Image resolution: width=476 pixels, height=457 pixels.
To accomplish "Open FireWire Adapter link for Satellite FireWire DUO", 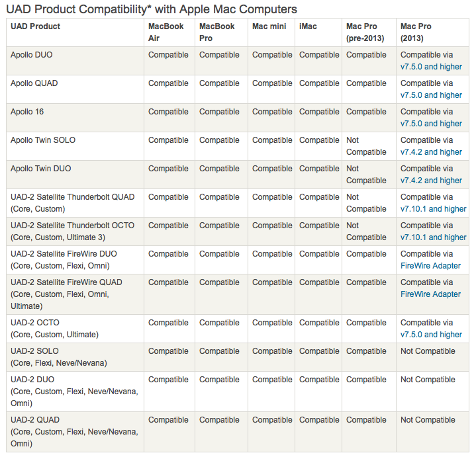I will click(430, 266).
